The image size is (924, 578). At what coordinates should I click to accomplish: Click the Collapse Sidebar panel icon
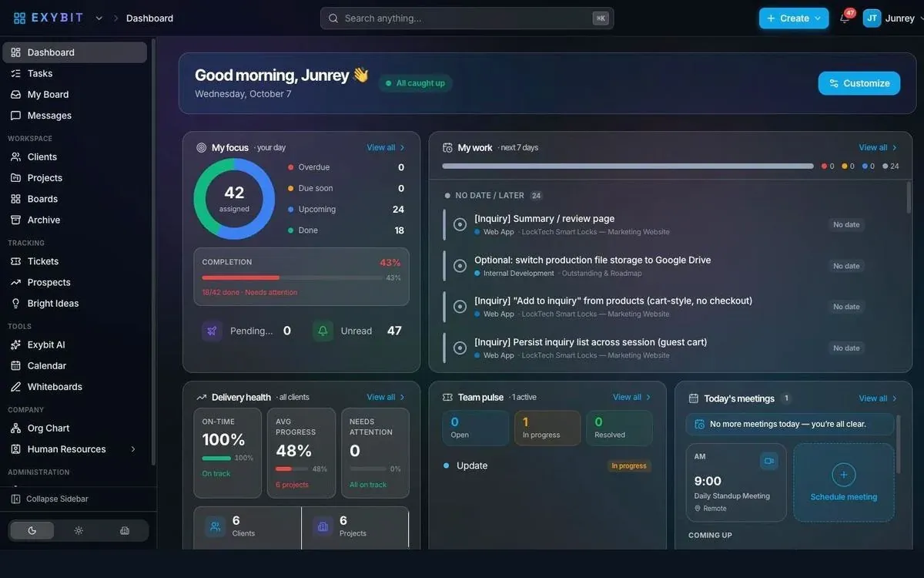coord(15,499)
